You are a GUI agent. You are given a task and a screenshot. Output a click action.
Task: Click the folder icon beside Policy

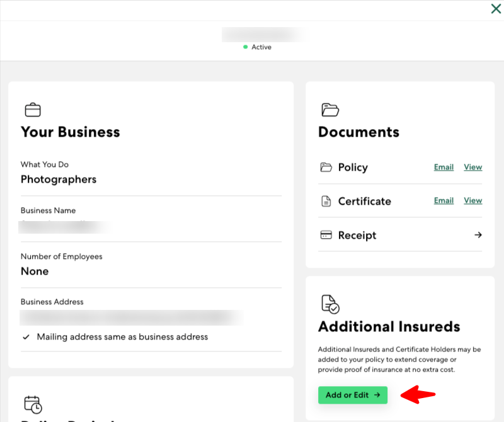[x=326, y=168]
